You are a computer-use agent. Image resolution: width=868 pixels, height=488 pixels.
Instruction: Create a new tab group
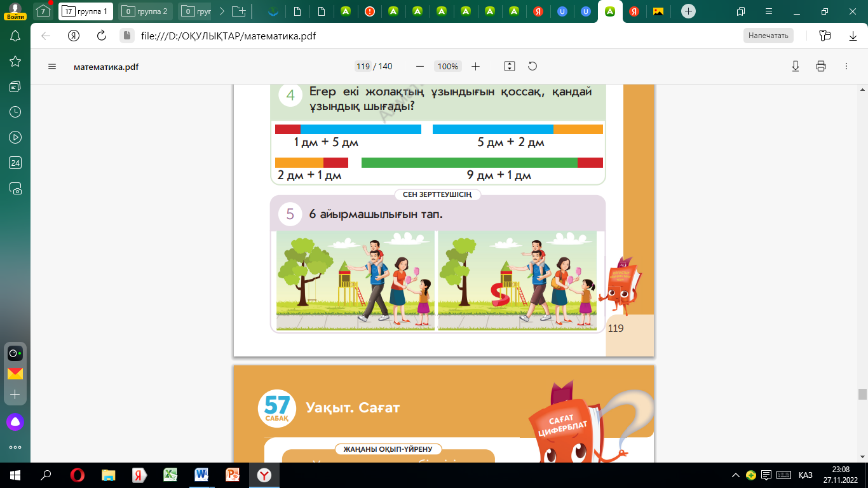point(239,11)
